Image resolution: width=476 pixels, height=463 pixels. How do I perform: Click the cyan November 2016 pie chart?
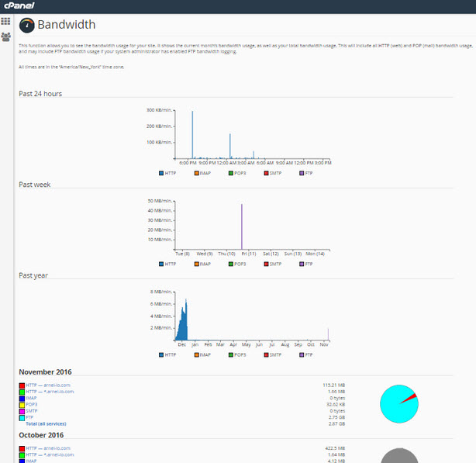pyautogui.click(x=399, y=404)
